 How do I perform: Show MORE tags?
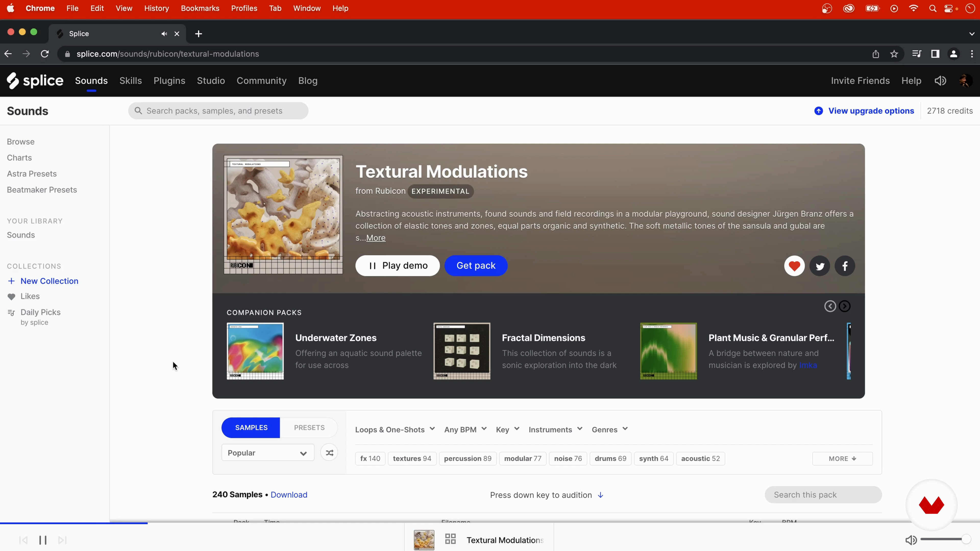point(842,459)
